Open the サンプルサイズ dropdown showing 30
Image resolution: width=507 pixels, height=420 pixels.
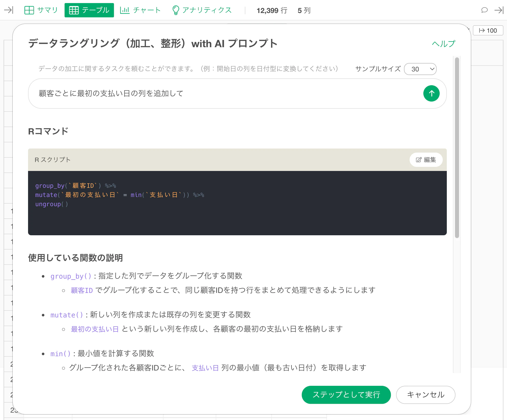[420, 69]
